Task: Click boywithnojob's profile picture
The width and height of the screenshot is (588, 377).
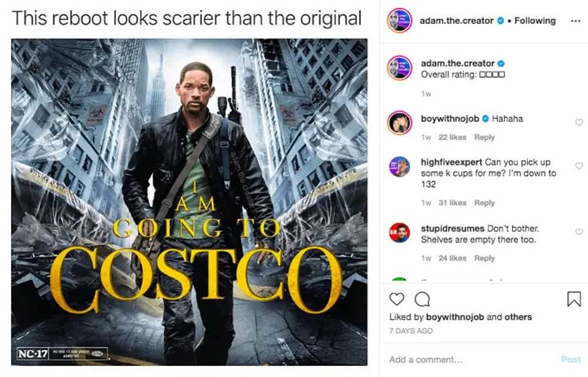Action: tap(399, 123)
